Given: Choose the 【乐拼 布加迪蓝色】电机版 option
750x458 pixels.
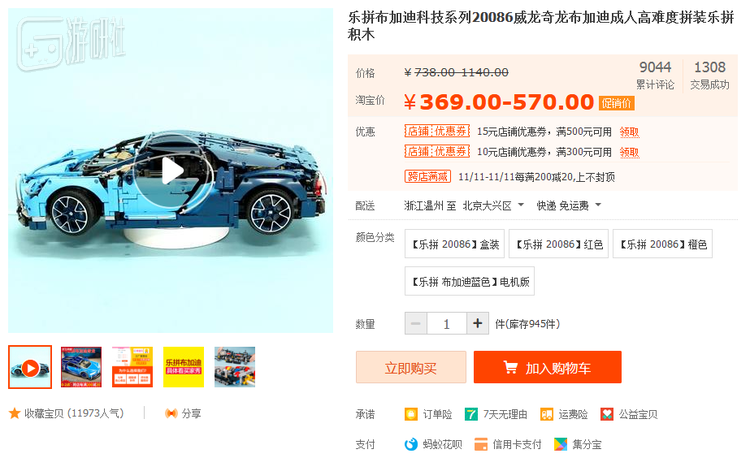Looking at the screenshot, I should 470,281.
